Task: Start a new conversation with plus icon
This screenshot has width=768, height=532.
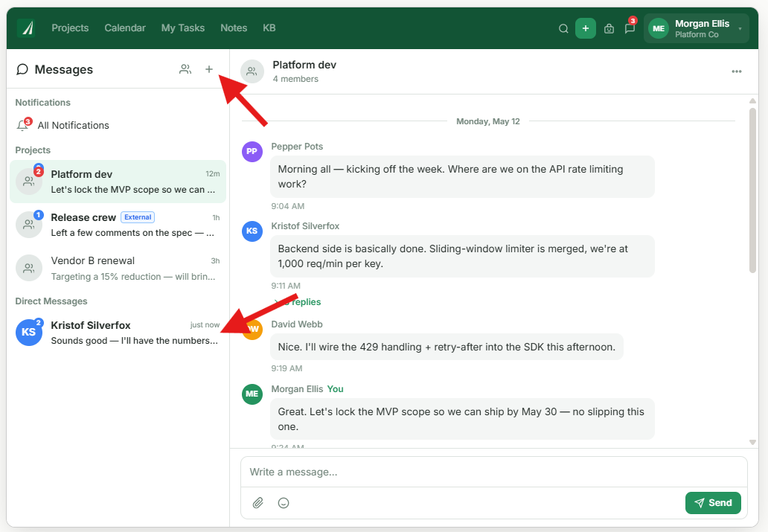Action: [209, 69]
